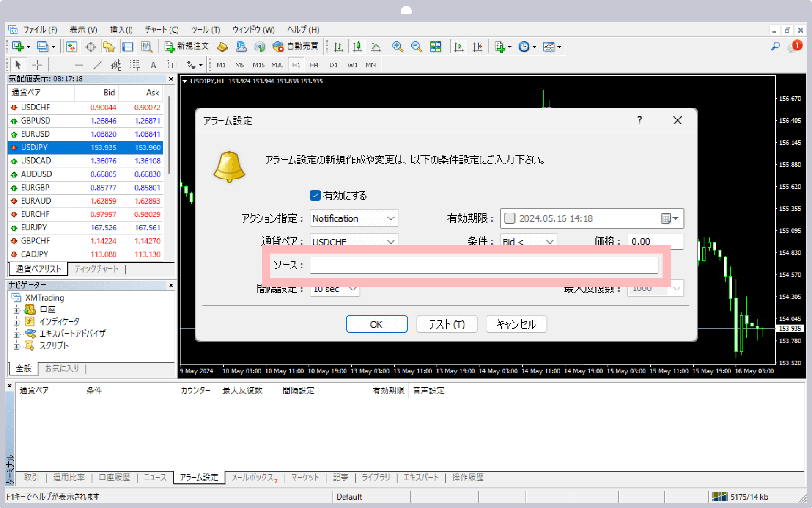Open the Strategy Tester magnifier icon
812x508 pixels.
click(x=146, y=47)
